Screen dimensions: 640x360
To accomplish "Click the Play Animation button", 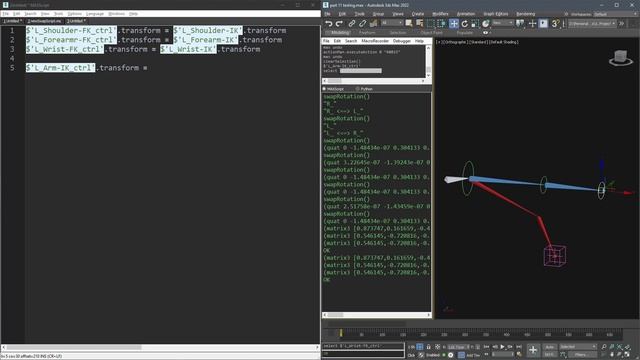I will click(x=502, y=347).
